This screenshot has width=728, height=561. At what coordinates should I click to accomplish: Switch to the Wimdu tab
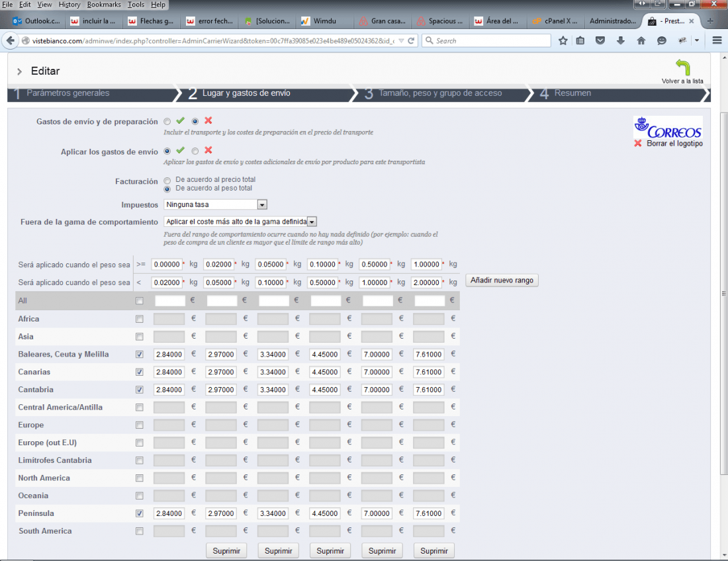coord(324,21)
